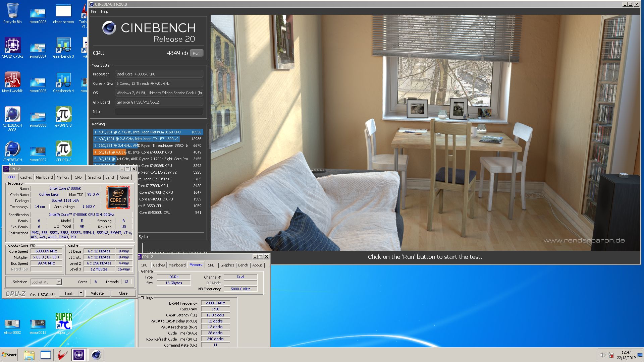Viewport: 644px width, 362px height.
Task: Select the highlighted i7-8086K 4849 ranking entry
Action: point(148,152)
